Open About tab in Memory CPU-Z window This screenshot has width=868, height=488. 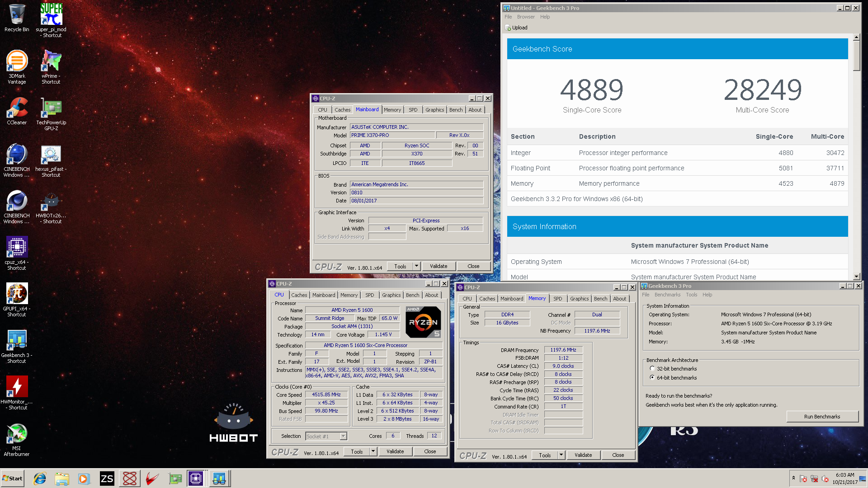tap(619, 299)
